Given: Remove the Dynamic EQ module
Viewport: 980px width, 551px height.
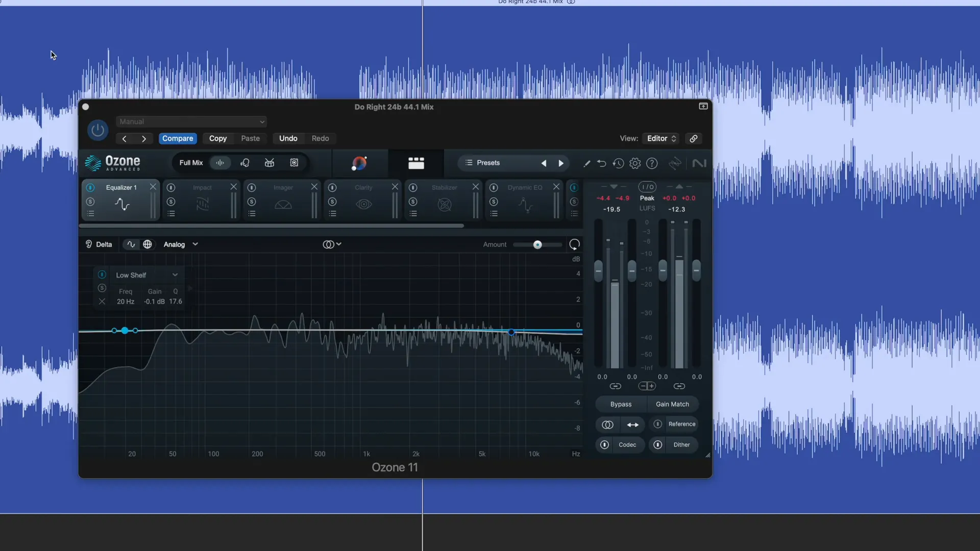Looking at the screenshot, I should point(556,187).
